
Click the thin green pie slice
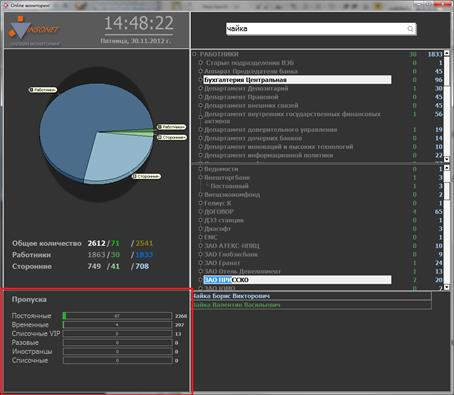click(x=140, y=131)
